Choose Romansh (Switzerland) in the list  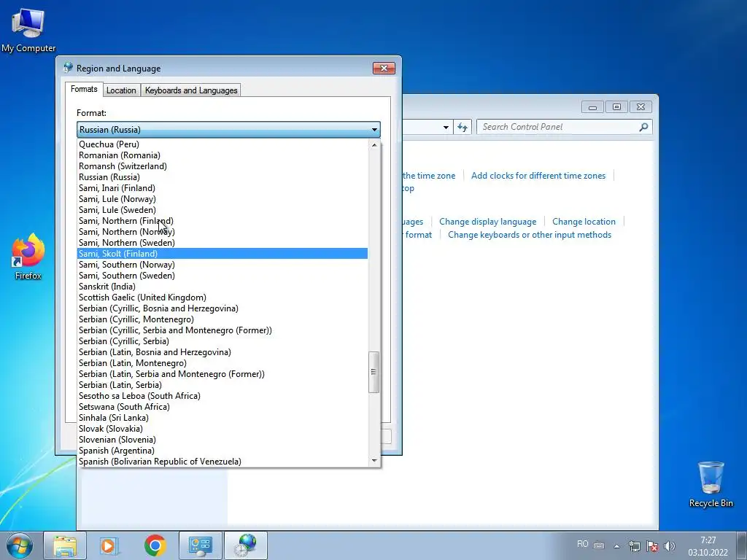pyautogui.click(x=222, y=166)
